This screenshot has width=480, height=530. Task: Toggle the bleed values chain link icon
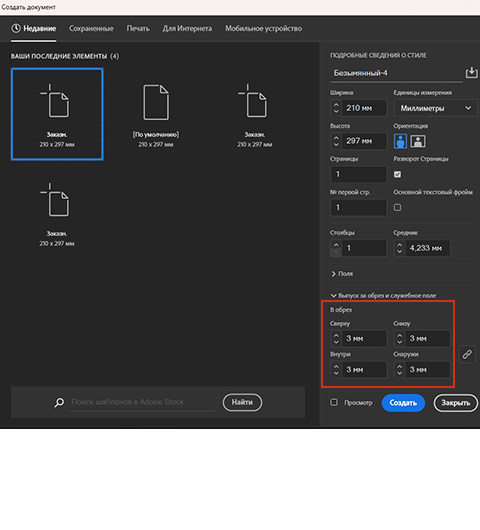click(467, 354)
